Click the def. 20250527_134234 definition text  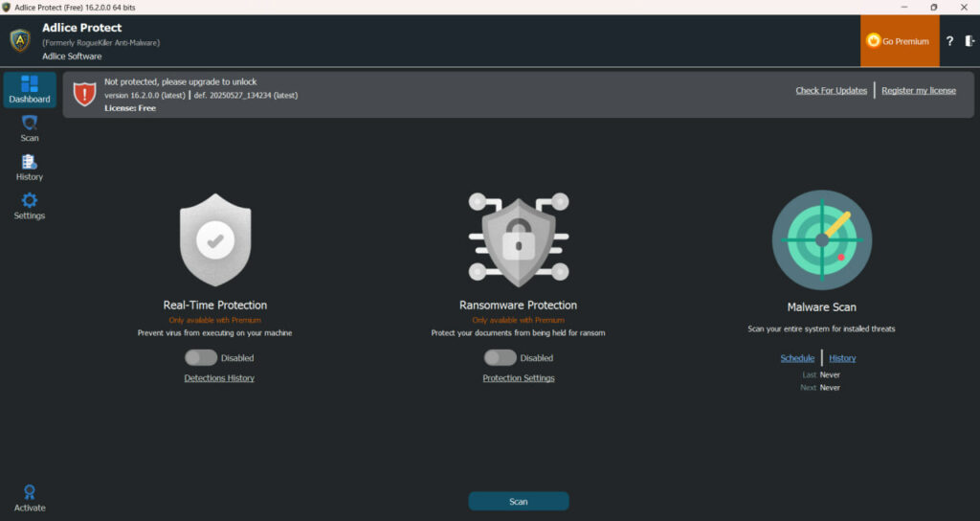246,96
